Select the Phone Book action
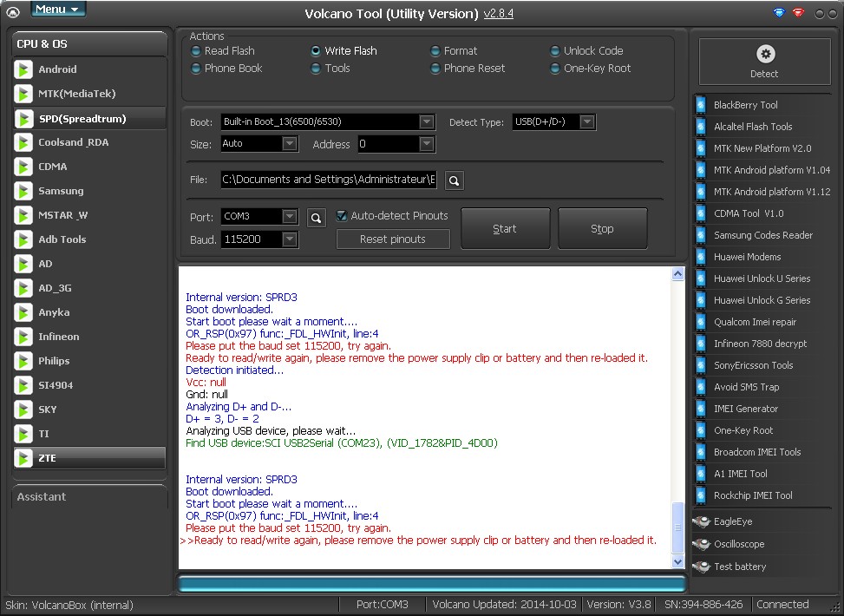The height and width of the screenshot is (616, 844). coord(226,69)
